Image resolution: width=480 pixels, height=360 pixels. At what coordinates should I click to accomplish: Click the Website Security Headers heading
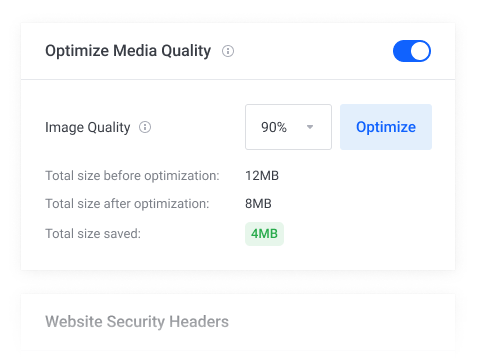pyautogui.click(x=137, y=322)
